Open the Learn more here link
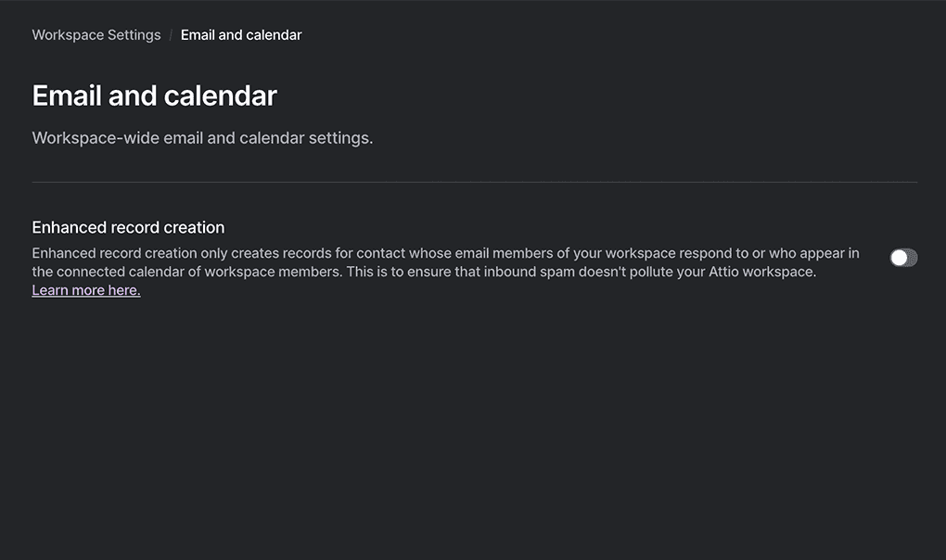Viewport: 946px width, 560px height. click(86, 290)
